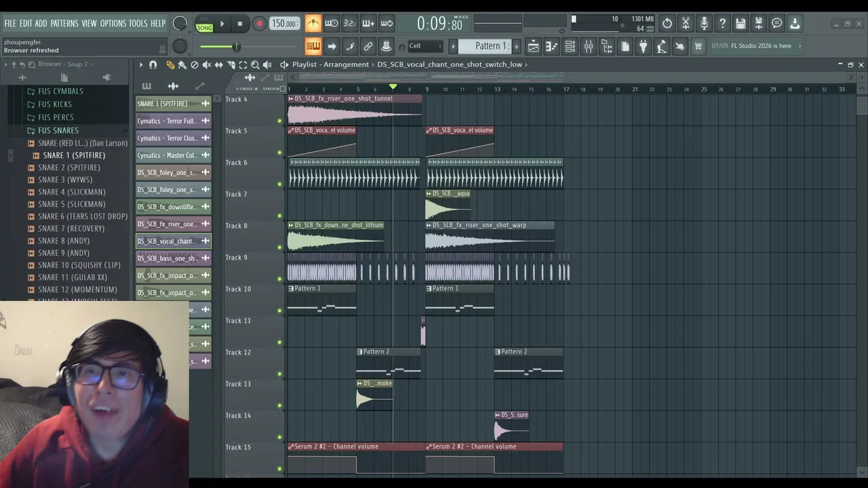
Task: Save the project with floppy icon
Action: tap(741, 24)
